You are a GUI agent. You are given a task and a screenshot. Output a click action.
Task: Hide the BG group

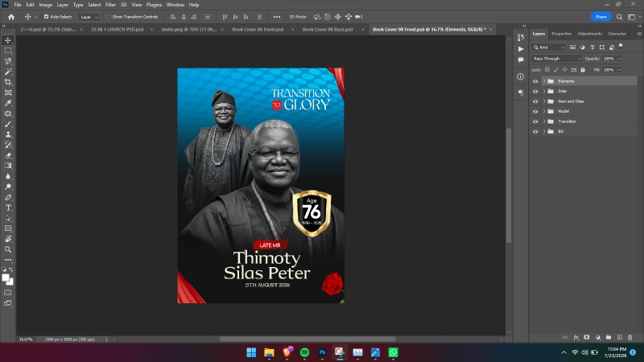tap(535, 132)
